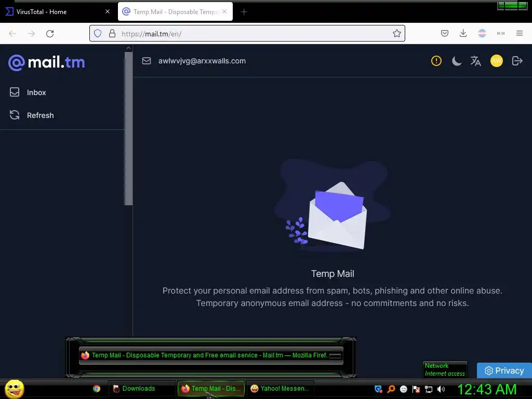The width and height of the screenshot is (532, 399).
Task: Click the smiley Start button
Action: coord(14,389)
